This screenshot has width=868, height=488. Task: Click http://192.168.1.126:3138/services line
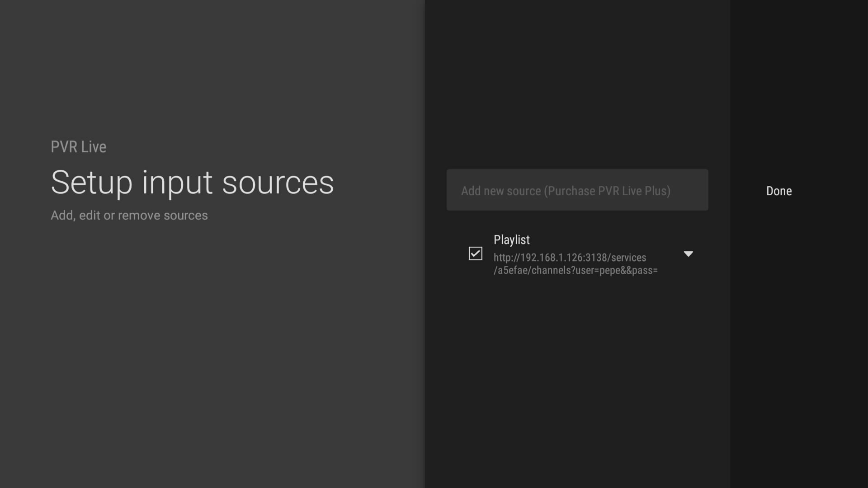(x=570, y=258)
